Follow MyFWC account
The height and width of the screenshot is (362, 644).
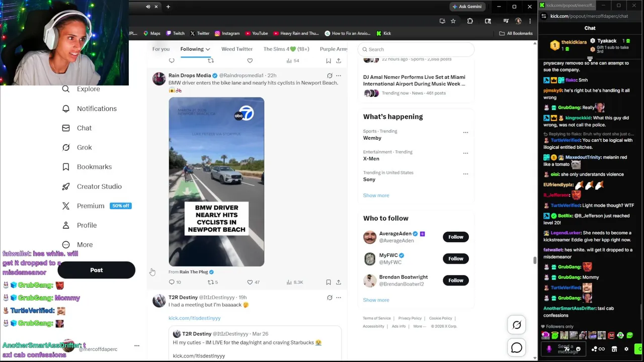pyautogui.click(x=456, y=258)
